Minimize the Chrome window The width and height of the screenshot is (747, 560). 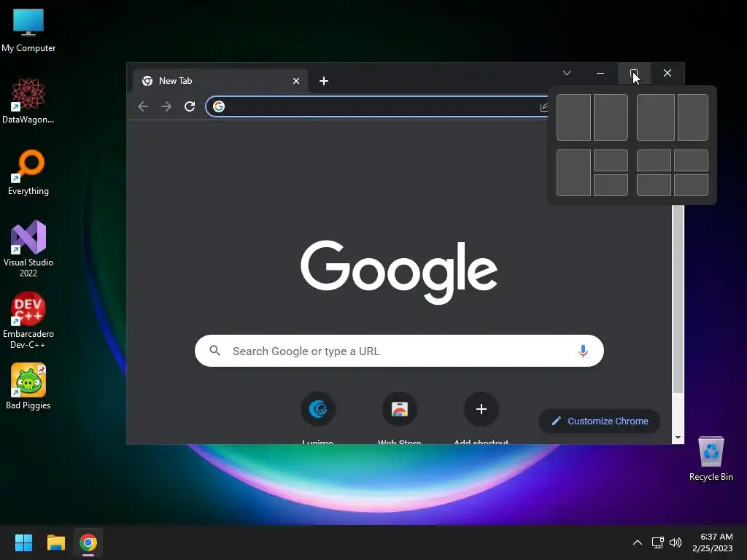[x=600, y=73]
